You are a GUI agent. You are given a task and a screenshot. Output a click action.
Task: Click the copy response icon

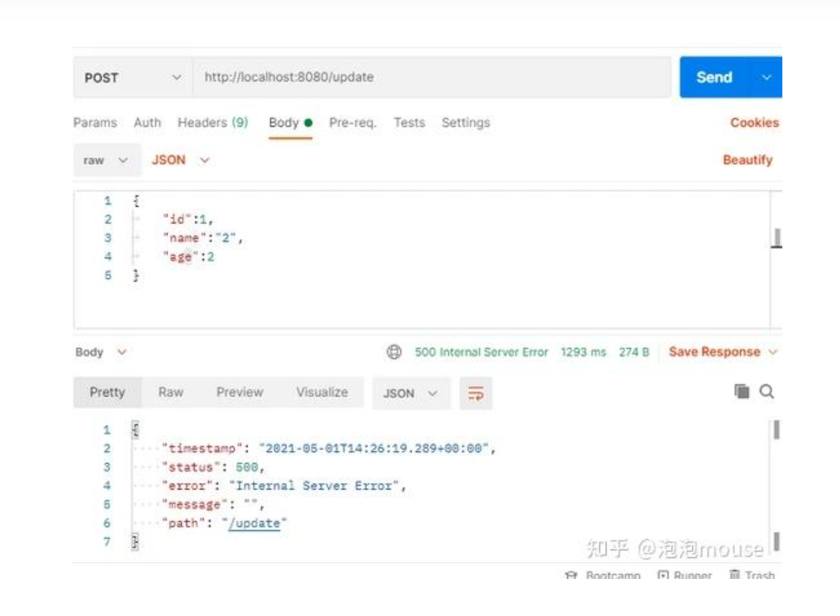(742, 391)
